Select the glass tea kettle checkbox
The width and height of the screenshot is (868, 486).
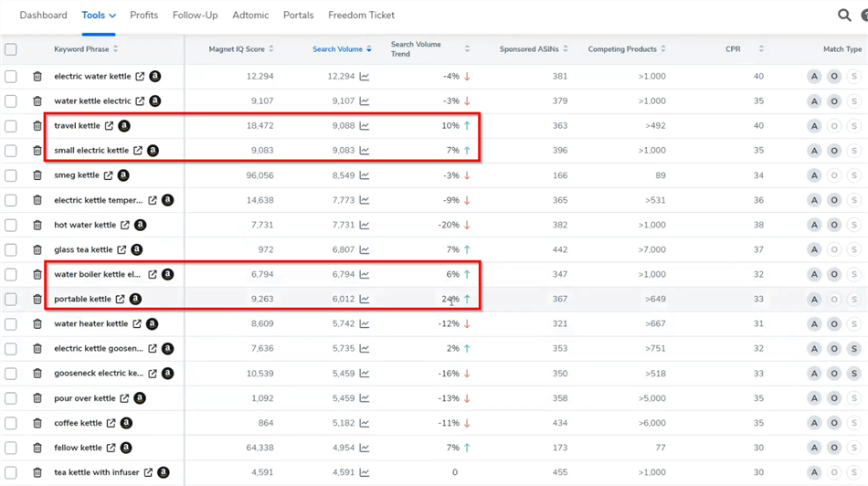click(x=11, y=249)
